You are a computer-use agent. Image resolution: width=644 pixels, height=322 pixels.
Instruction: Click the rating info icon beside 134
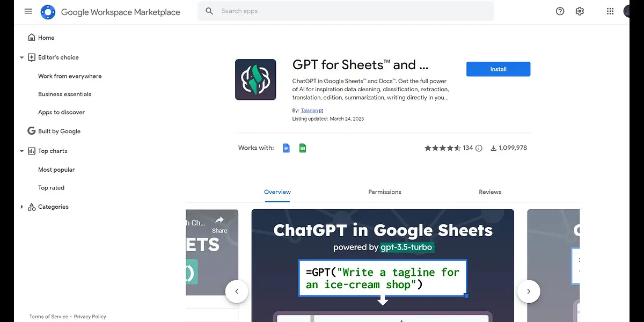(x=479, y=148)
